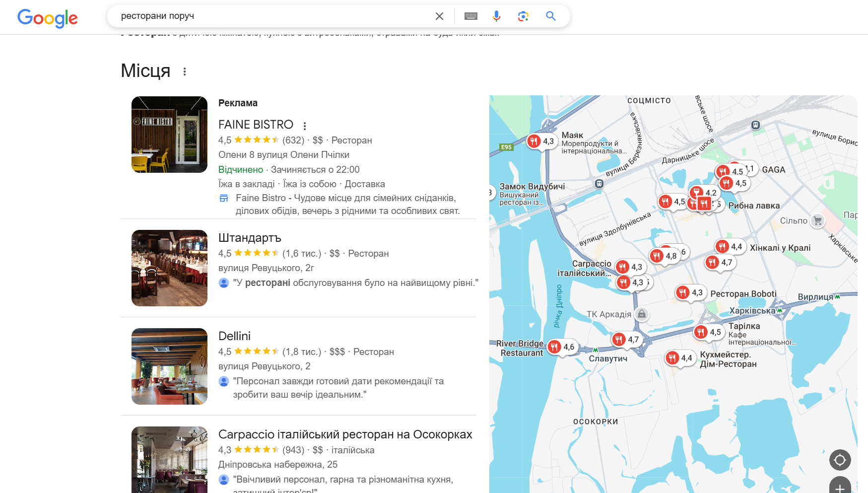The width and height of the screenshot is (868, 493).
Task: Click the Google logo
Action: [48, 18]
